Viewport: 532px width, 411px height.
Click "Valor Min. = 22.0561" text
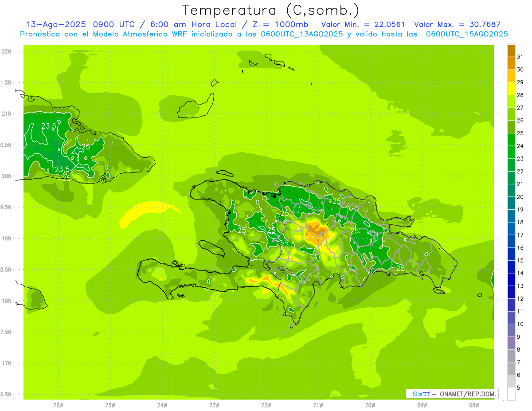(x=363, y=24)
